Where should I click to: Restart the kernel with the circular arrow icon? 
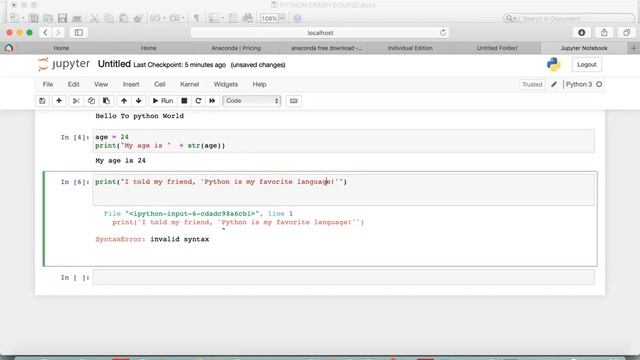(x=198, y=101)
